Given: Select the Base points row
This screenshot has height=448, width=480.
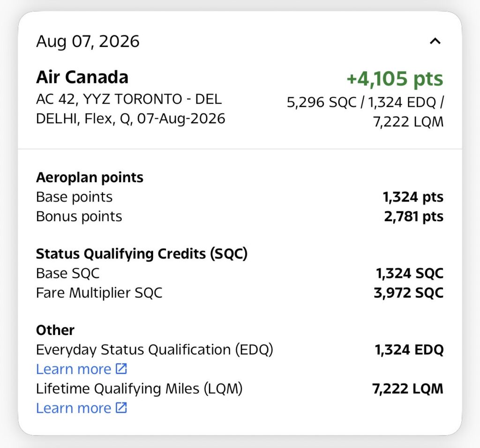Looking at the screenshot, I should [x=240, y=197].
